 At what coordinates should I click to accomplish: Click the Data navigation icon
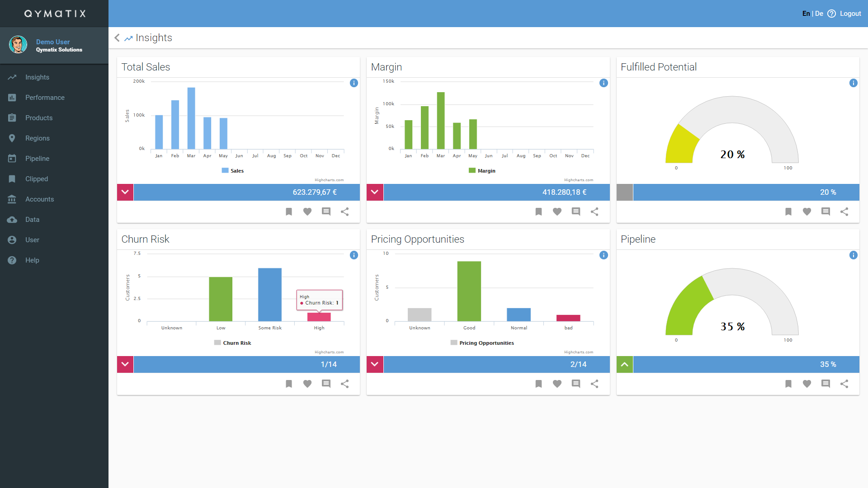(13, 219)
